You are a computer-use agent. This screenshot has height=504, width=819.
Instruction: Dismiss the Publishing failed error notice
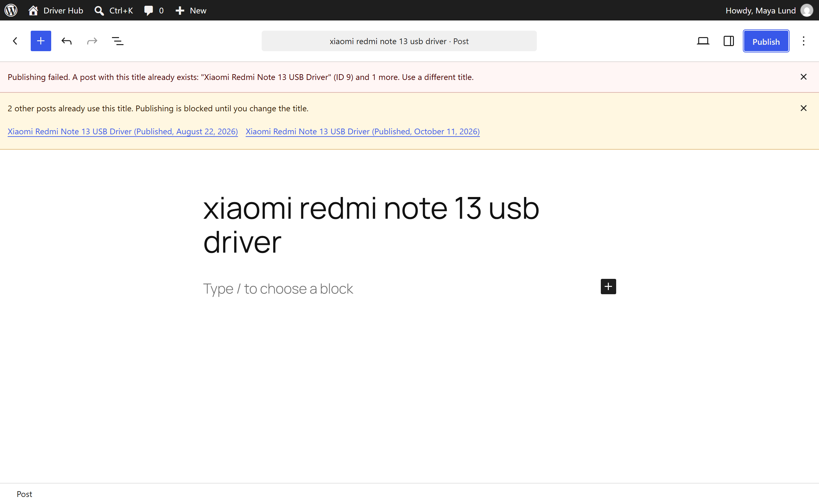pyautogui.click(x=803, y=77)
